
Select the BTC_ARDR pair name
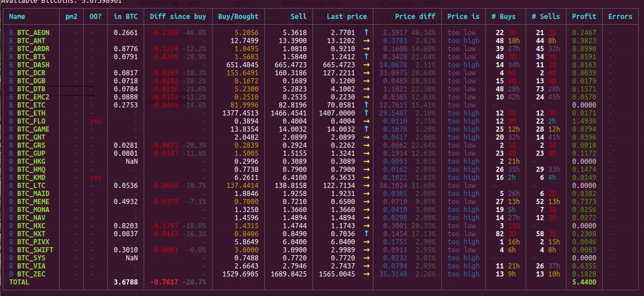pyautogui.click(x=33, y=48)
